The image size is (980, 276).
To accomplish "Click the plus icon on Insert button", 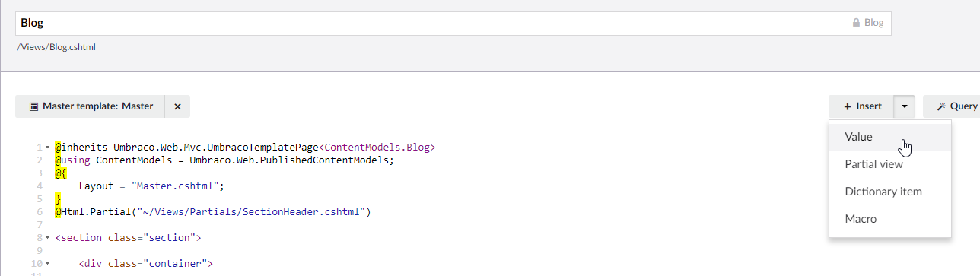I will pos(848,106).
